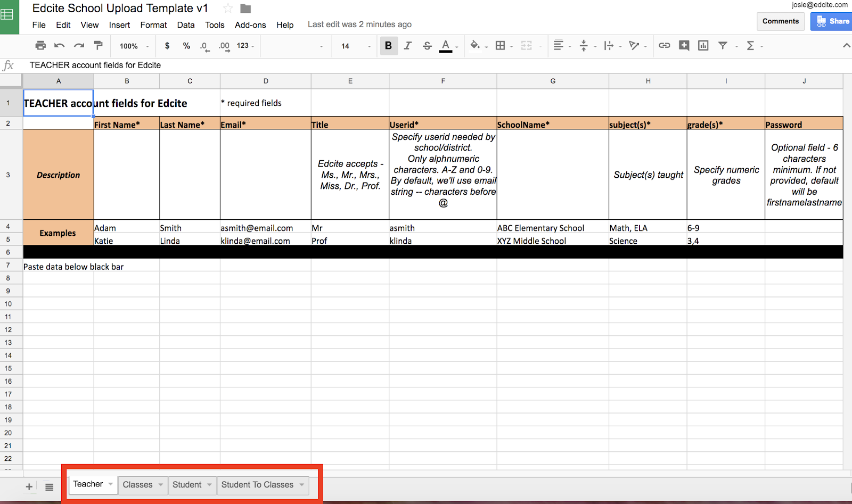Screen dimensions: 852x504
Task: Open the vertical align tool
Action: tap(584, 46)
